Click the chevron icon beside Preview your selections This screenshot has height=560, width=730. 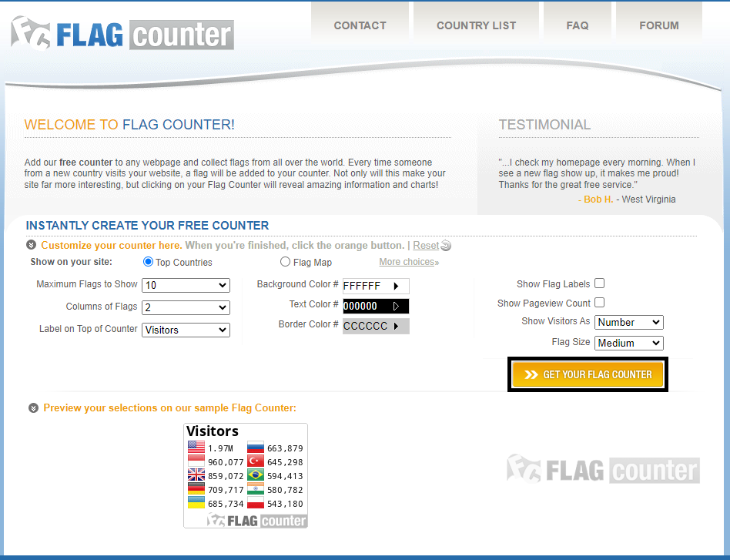point(34,408)
